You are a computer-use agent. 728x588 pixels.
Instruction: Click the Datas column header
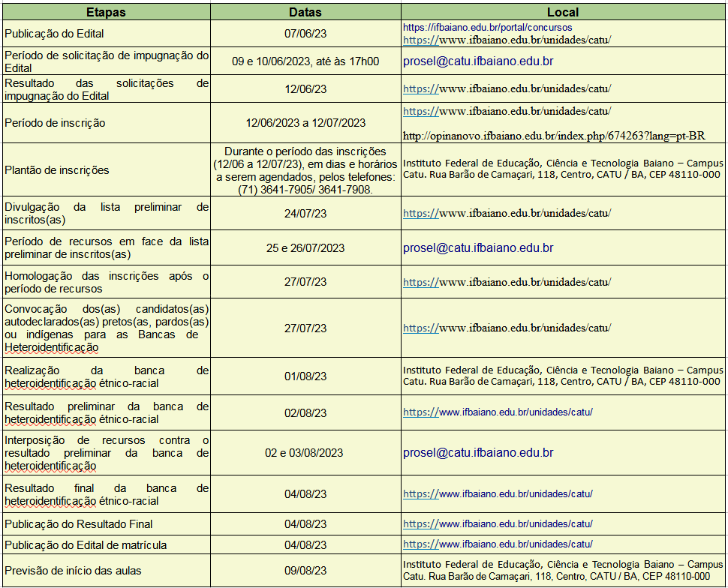tap(305, 12)
